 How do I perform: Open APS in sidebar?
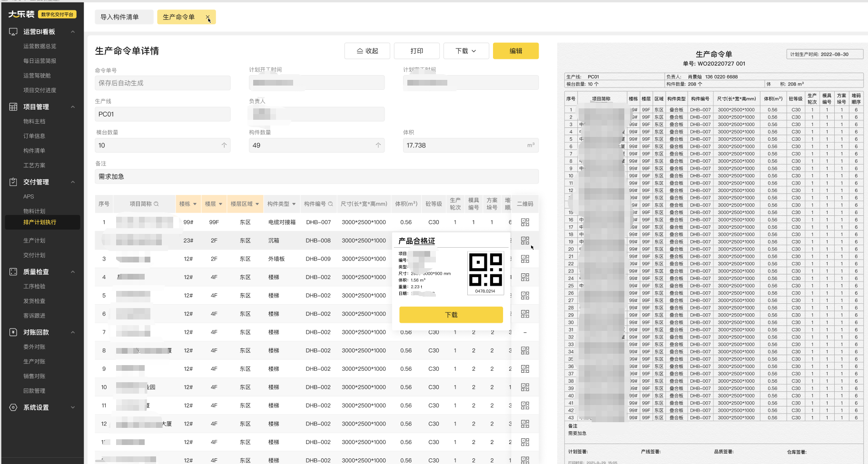[x=29, y=196]
